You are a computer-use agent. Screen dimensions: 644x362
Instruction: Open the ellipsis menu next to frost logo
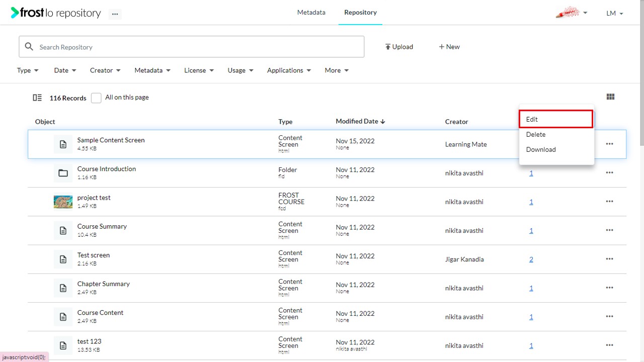115,14
